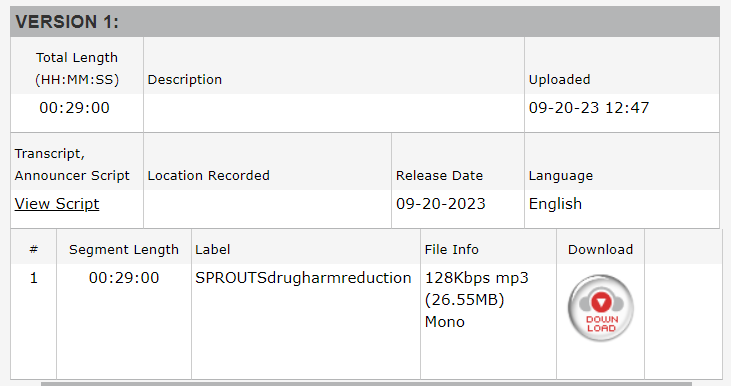
Task: Click the Total Length value 00:29:00
Action: coord(75,108)
